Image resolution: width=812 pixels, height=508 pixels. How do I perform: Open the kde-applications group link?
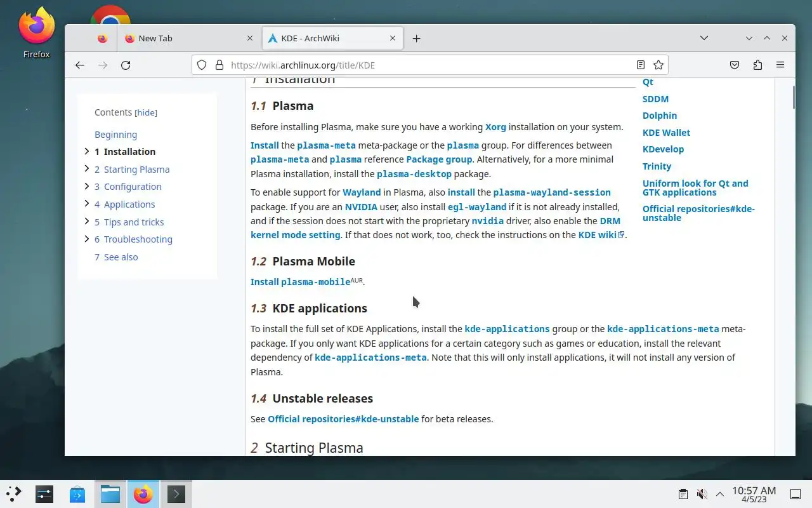tap(507, 329)
